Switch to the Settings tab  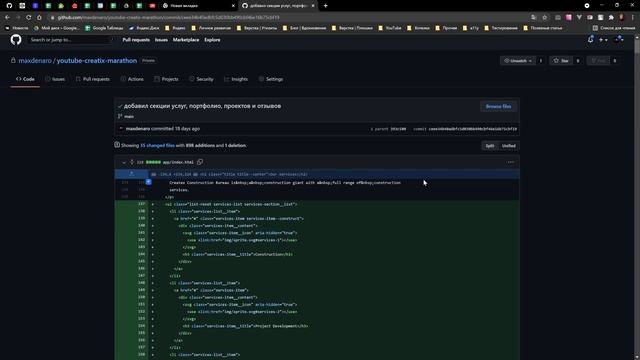(x=271, y=79)
